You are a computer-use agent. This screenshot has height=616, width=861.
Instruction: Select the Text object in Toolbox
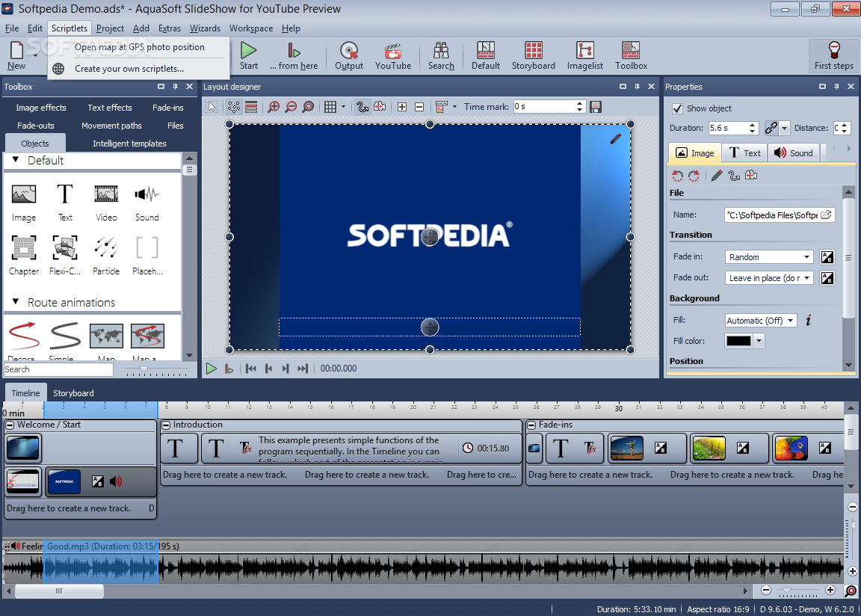65,203
